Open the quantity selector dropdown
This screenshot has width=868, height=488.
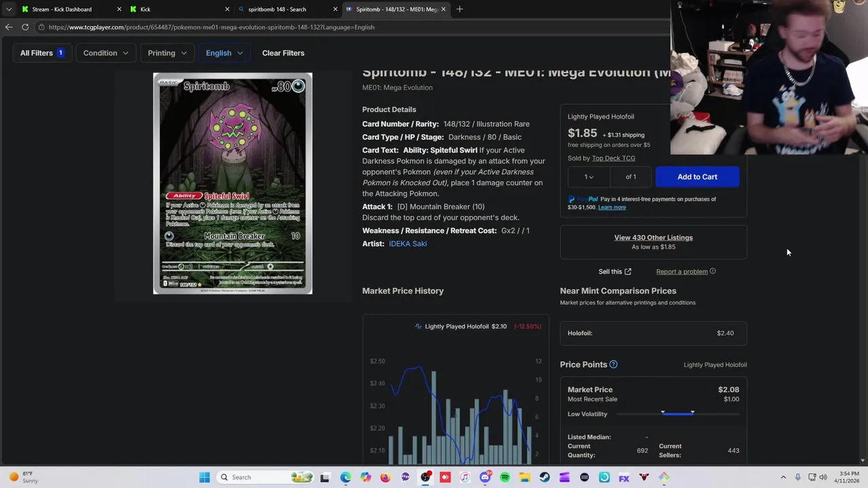tap(589, 177)
